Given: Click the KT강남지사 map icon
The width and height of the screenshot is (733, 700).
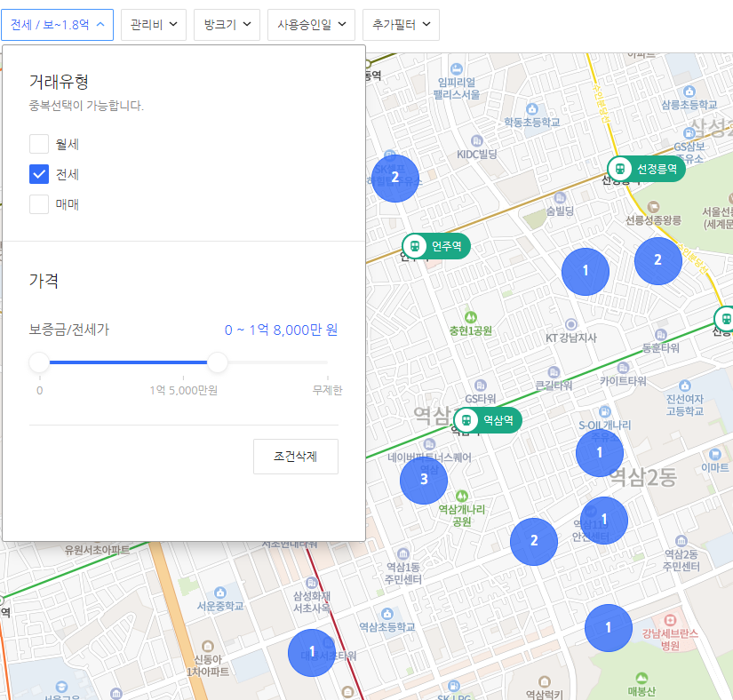Looking at the screenshot, I should tap(570, 324).
